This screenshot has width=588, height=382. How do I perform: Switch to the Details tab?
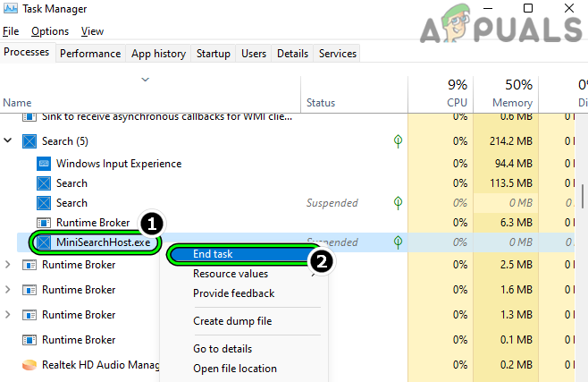point(292,54)
